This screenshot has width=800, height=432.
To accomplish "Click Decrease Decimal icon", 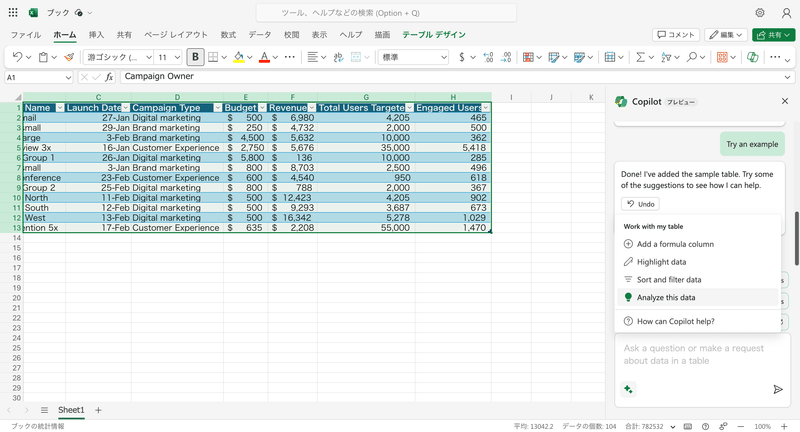I will [x=506, y=57].
